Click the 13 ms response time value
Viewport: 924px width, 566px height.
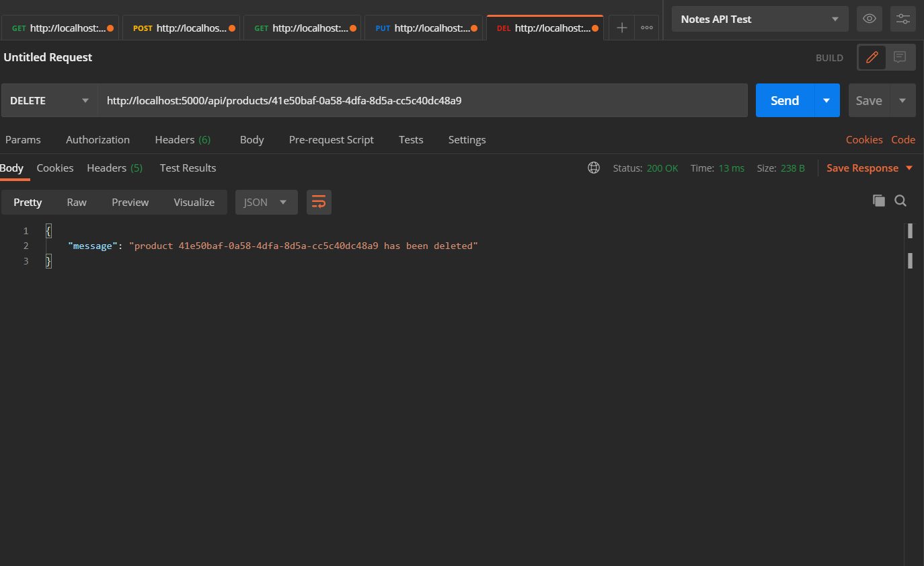(x=731, y=168)
